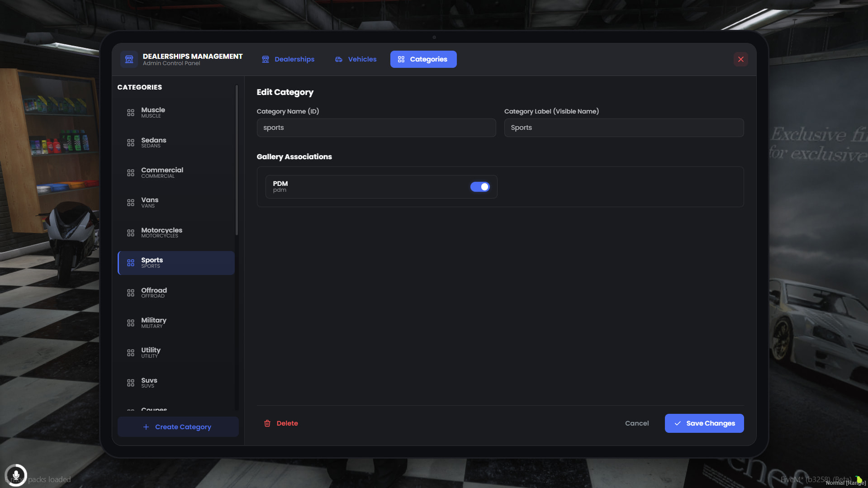Choose the Suvs category
Screen dimensions: 868x488
pos(176,383)
